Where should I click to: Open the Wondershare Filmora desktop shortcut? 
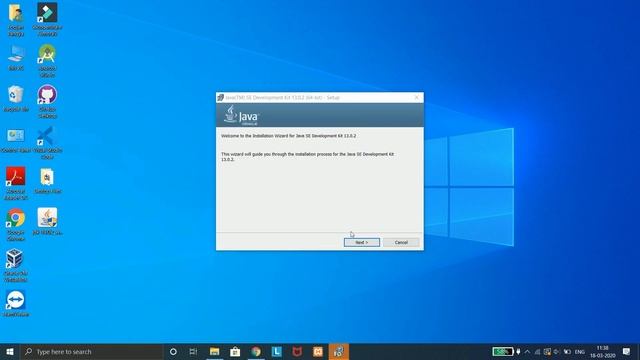click(x=47, y=19)
